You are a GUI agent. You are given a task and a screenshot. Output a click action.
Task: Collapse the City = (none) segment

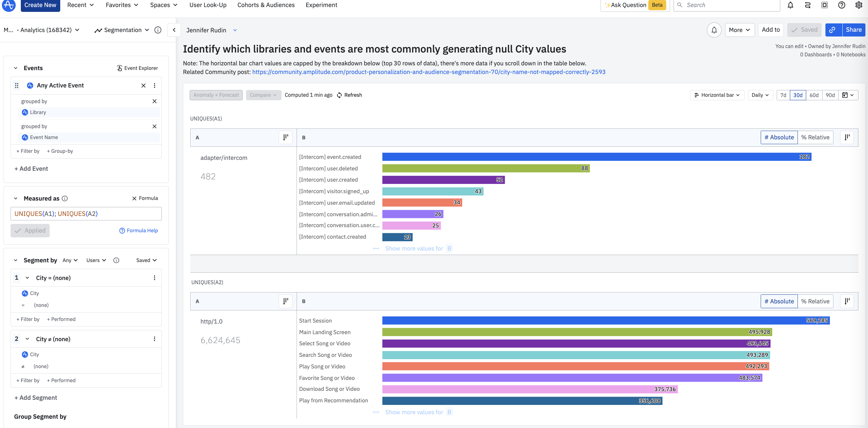(x=27, y=278)
